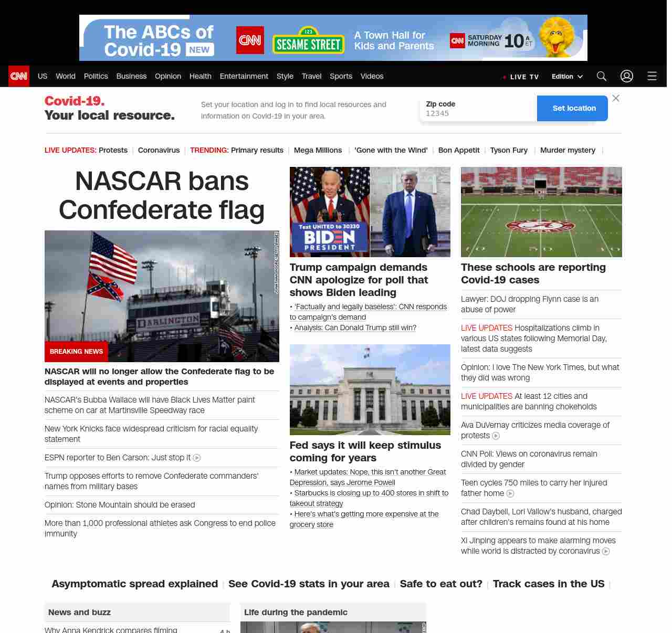
Task: Select Entertainment in the navigation bar
Action: click(x=244, y=76)
